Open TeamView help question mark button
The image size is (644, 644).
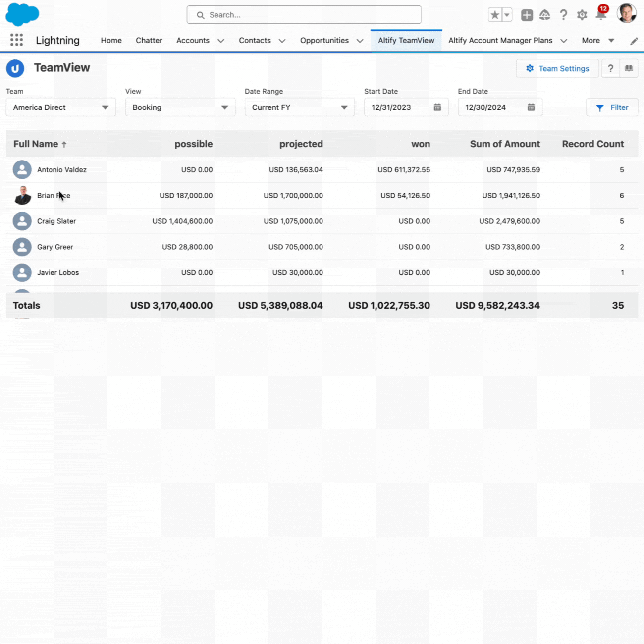click(610, 68)
